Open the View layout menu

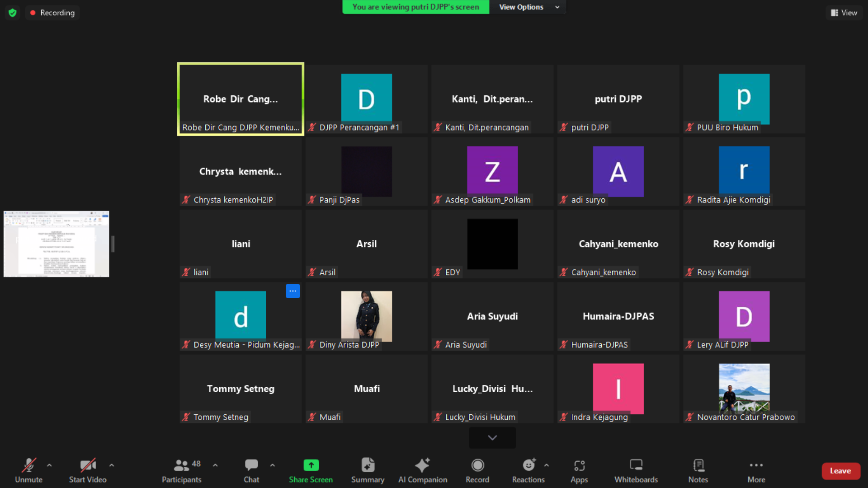point(844,13)
